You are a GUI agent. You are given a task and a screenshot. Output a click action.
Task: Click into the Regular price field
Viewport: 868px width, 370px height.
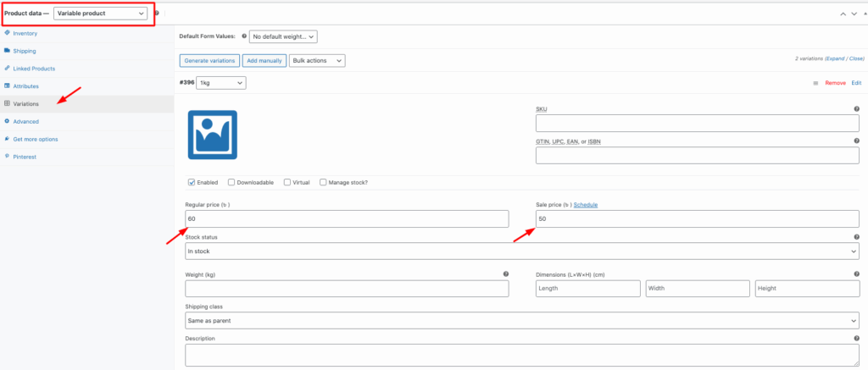[x=347, y=219]
